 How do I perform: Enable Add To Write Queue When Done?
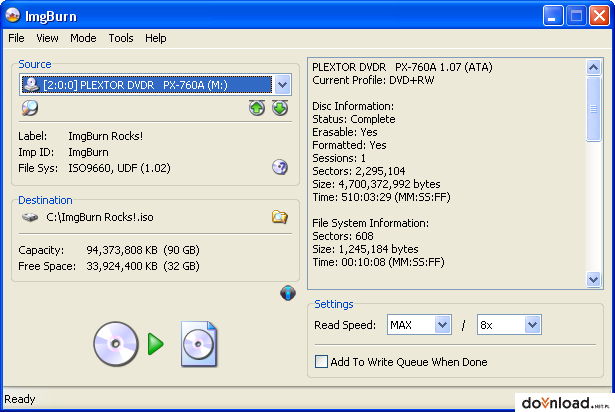[321, 361]
